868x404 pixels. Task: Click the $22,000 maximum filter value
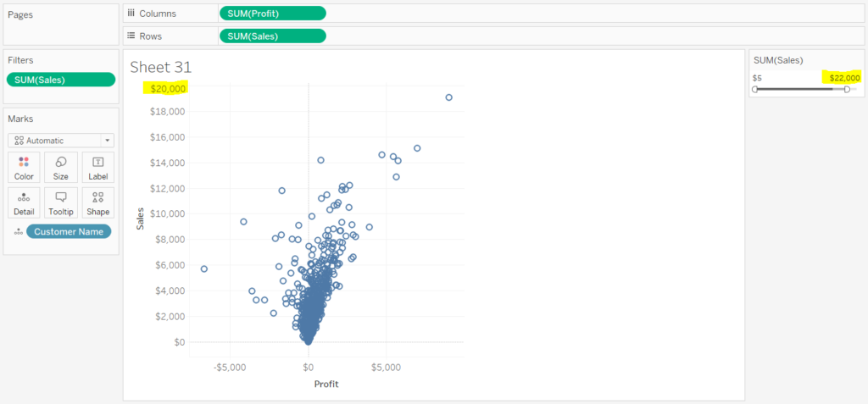point(844,78)
